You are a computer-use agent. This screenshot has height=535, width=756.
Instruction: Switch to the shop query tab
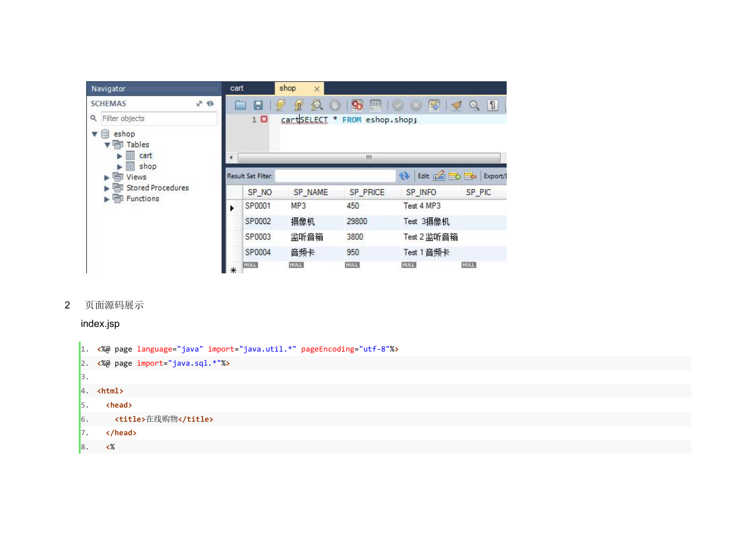click(288, 88)
